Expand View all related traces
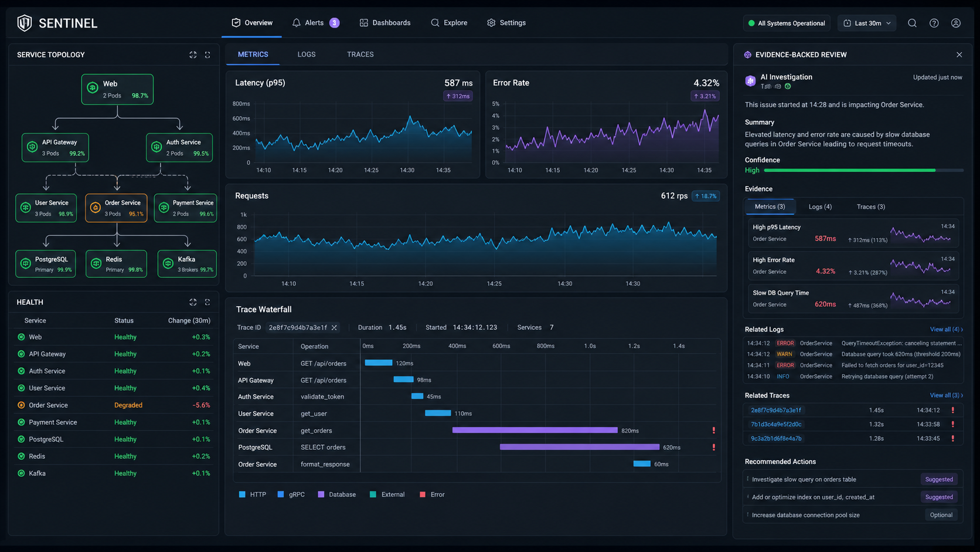 click(946, 395)
